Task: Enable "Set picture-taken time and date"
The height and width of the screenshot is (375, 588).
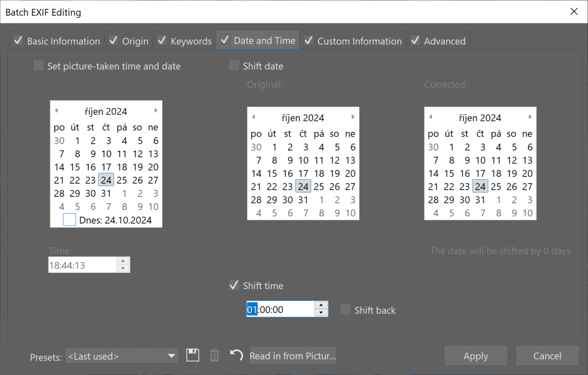Action: point(38,65)
